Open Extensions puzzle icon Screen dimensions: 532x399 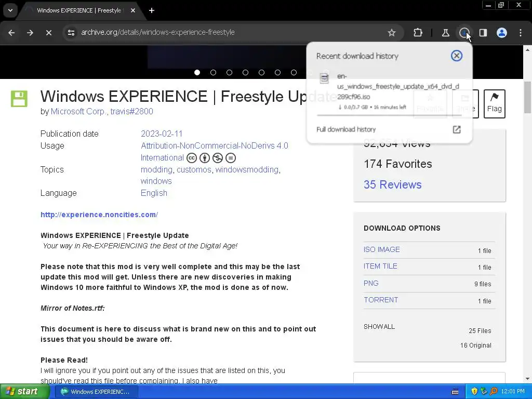[418, 33]
